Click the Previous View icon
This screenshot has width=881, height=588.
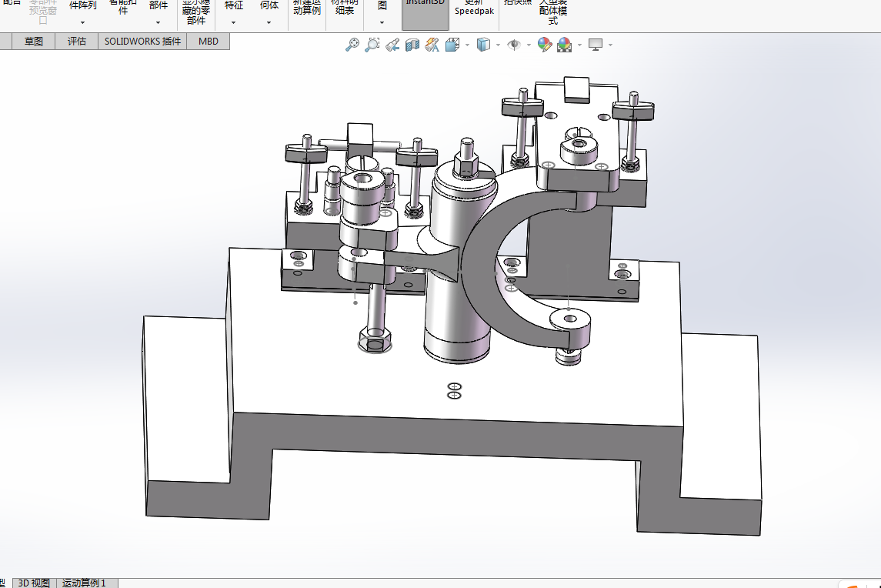[x=392, y=45]
